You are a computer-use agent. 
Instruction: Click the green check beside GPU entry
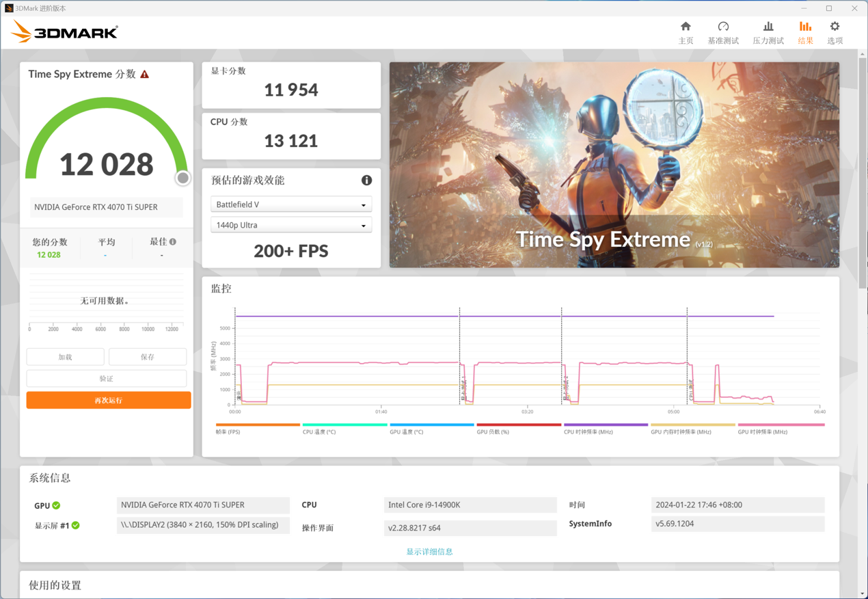click(x=55, y=505)
